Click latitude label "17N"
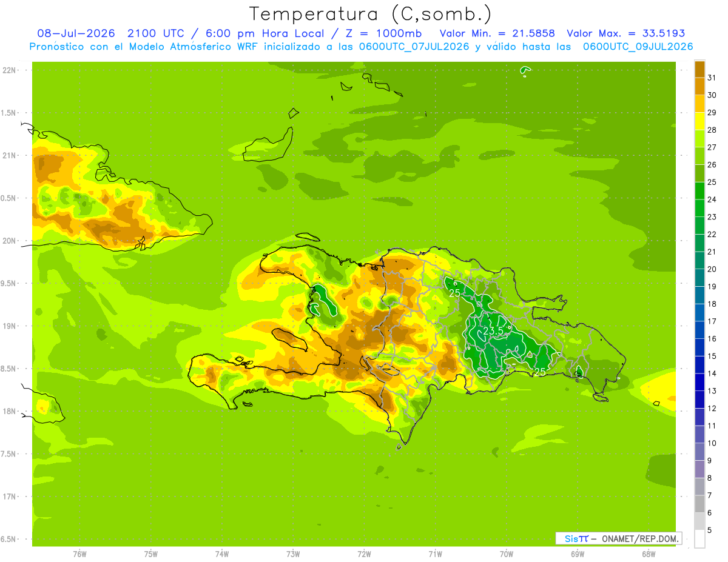The width and height of the screenshot is (728, 562). 8,497
